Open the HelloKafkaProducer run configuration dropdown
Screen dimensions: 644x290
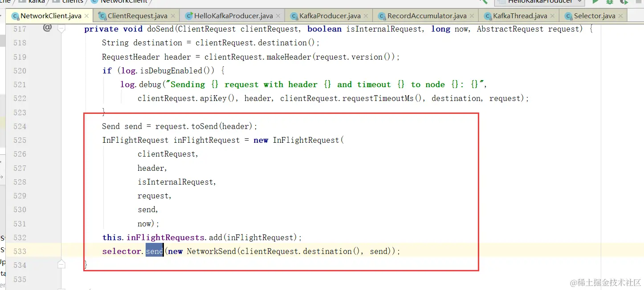pos(539,1)
